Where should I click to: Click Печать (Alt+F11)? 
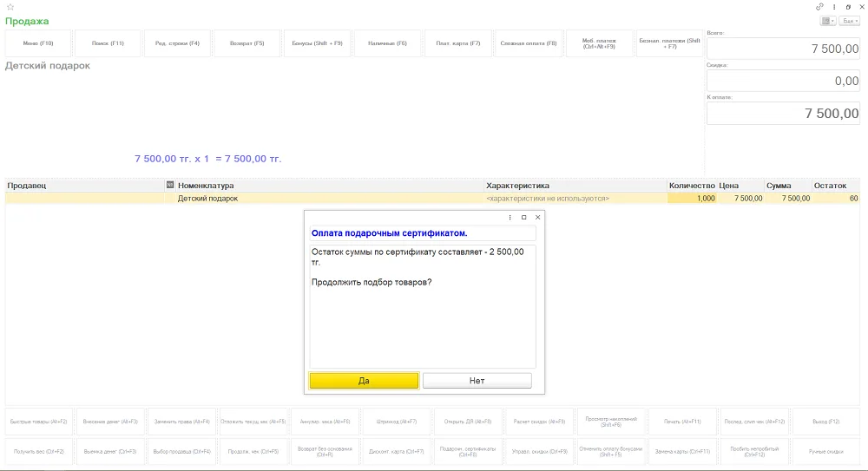click(x=682, y=422)
